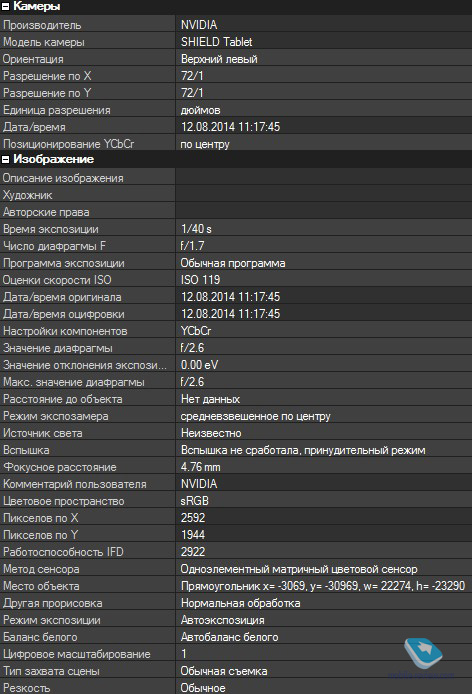Select the Модель камеры label

43,42
